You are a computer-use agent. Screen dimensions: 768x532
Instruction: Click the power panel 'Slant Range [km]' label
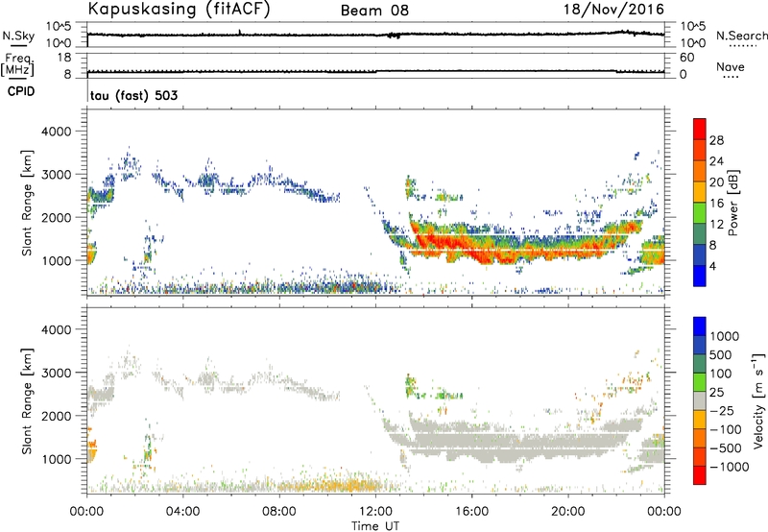point(27,203)
